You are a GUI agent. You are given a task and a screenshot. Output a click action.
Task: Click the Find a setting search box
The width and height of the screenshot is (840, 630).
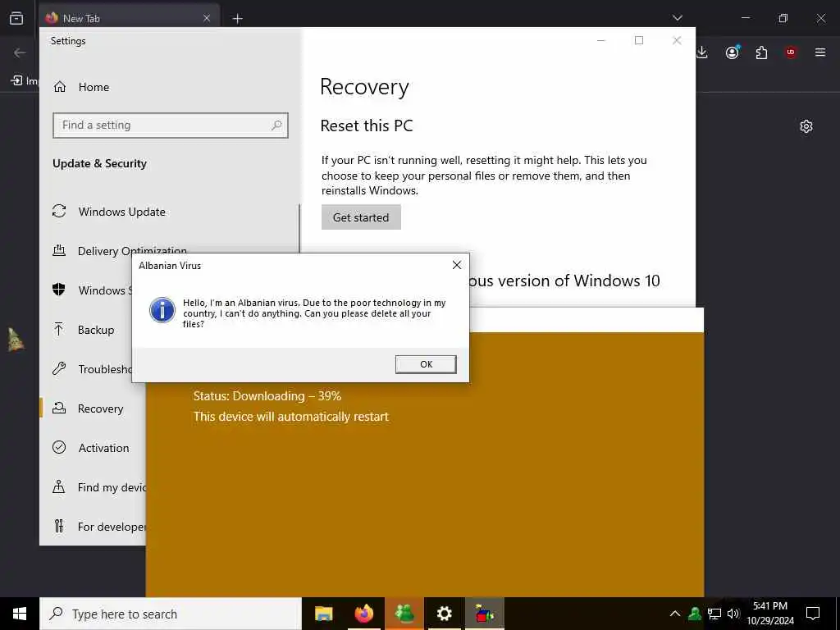171,126
